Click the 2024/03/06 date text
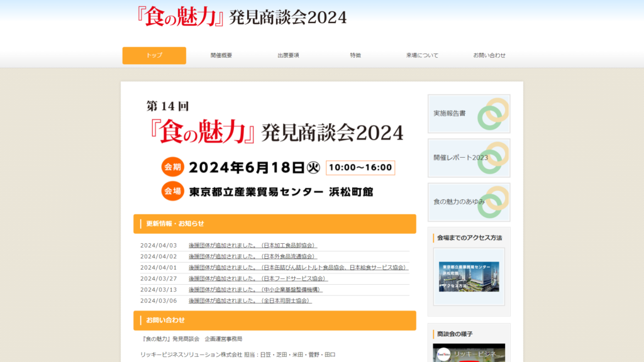Viewport: 644px width, 362px height. pos(158,301)
